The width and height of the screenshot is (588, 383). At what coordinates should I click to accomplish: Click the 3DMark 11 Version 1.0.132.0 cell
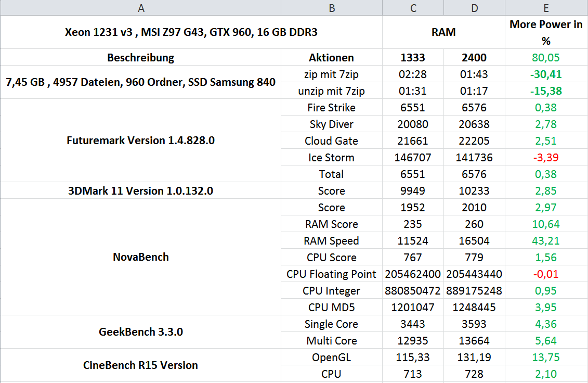tap(140, 191)
